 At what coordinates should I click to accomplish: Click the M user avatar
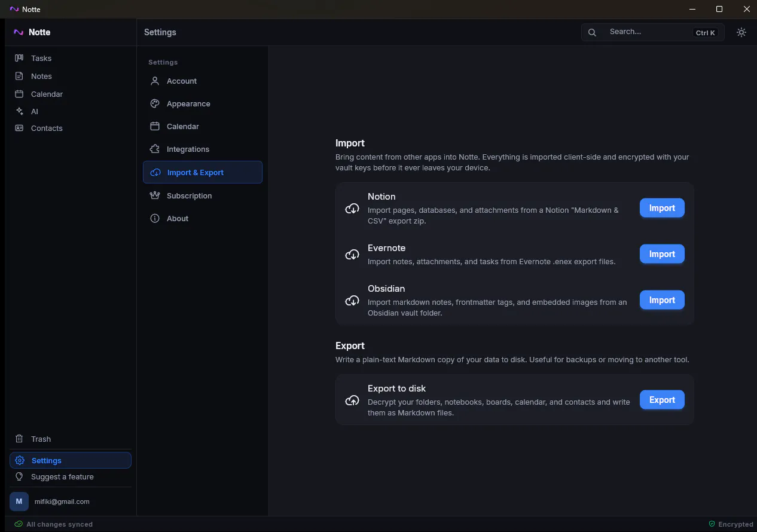pos(19,502)
